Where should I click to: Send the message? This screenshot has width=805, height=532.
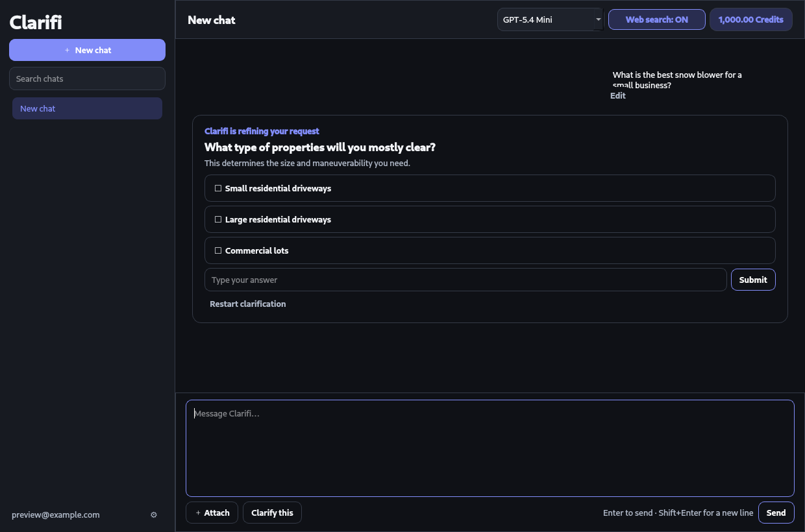click(776, 513)
